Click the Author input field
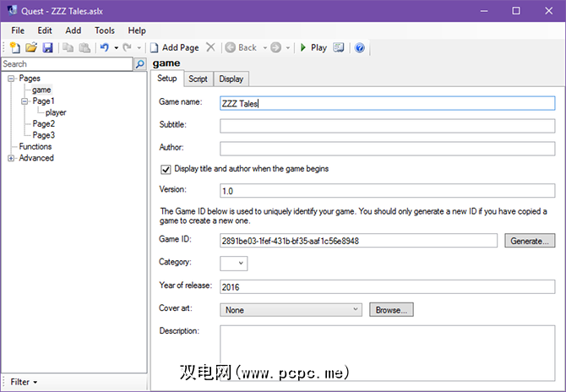566x392 pixels. (387, 149)
